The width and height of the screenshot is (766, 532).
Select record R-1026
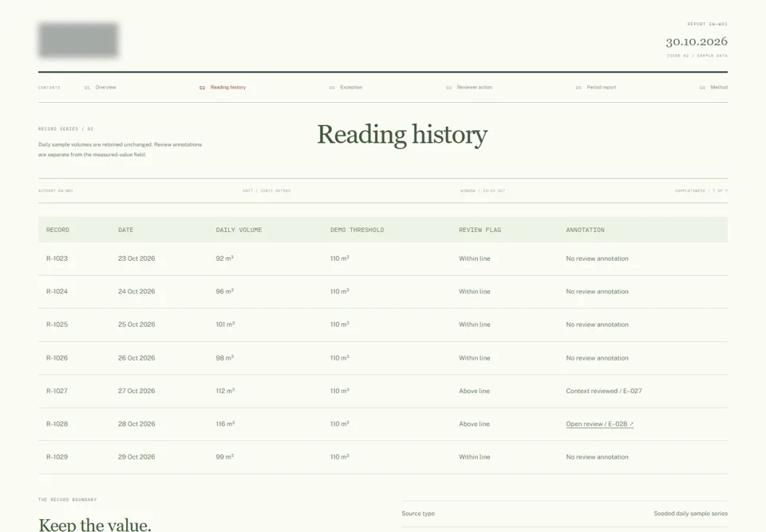(x=57, y=357)
